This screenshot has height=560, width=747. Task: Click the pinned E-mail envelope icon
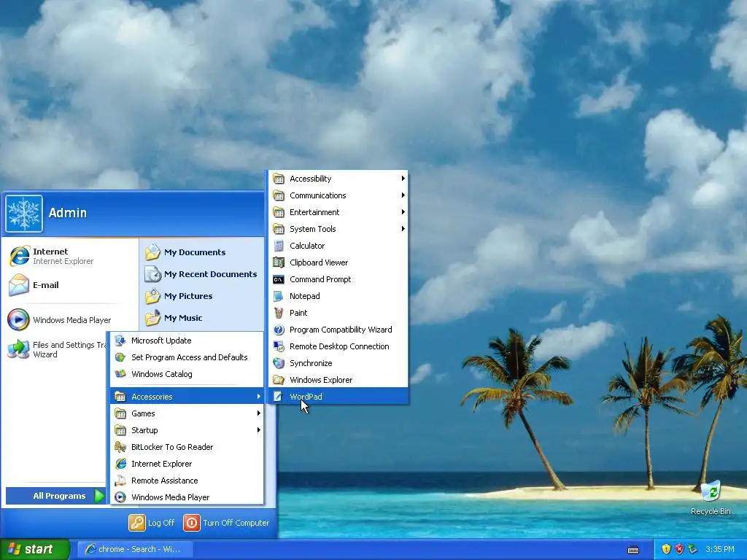(19, 285)
